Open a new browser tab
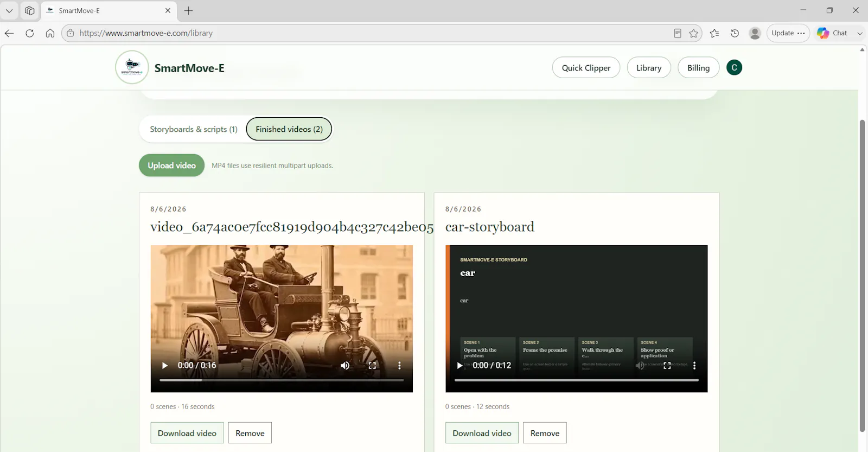The width and height of the screenshot is (868, 452). (x=188, y=10)
